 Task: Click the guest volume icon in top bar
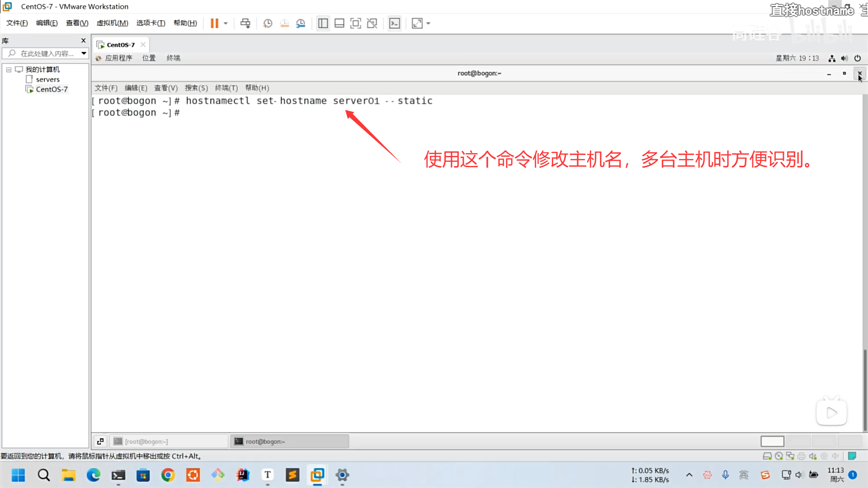tap(844, 58)
